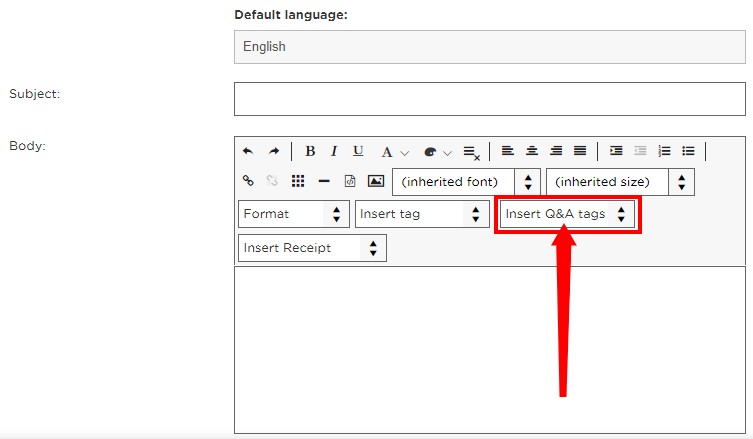Justify text alignment
The image size is (753, 439).
coord(580,151)
